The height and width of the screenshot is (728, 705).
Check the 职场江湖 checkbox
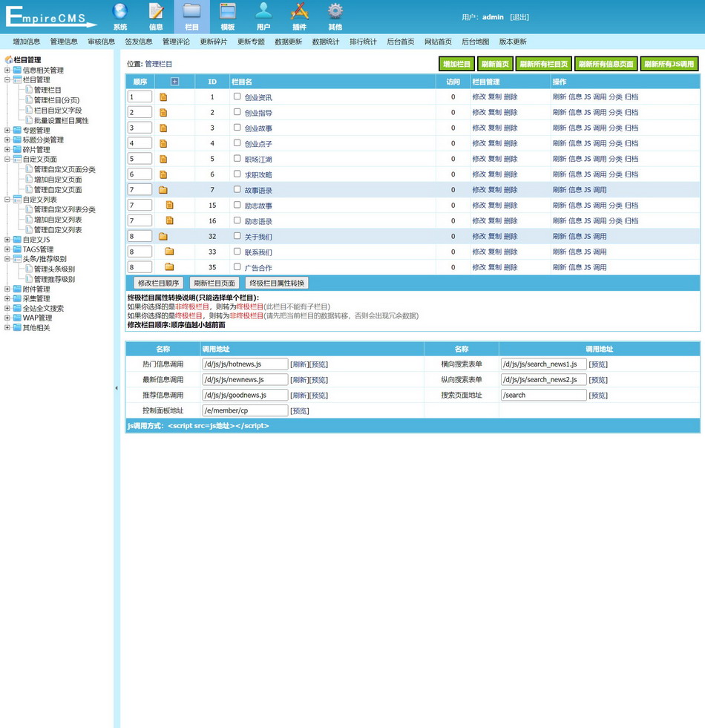click(x=237, y=158)
